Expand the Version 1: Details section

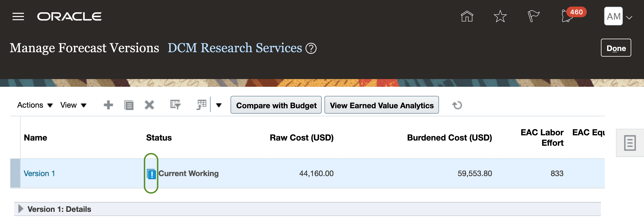coord(21,209)
